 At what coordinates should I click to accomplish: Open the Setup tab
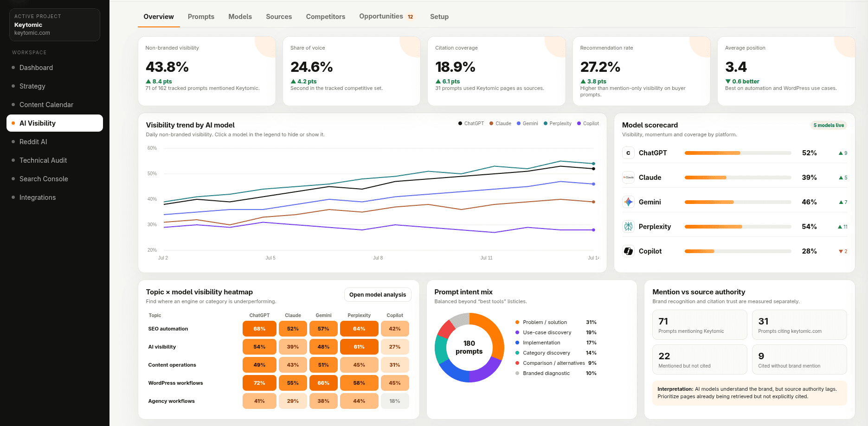439,17
